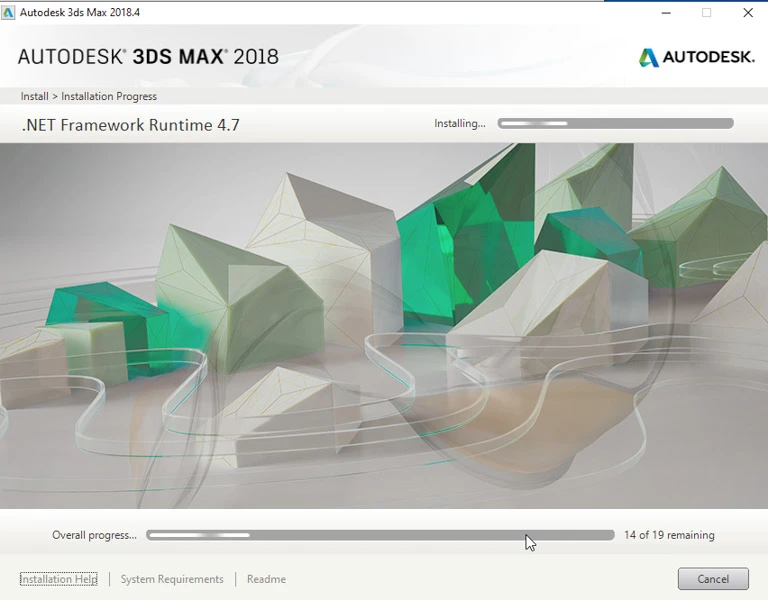Click the 'Overall progress...' label
Screen dimensions: 768x600
(95, 535)
